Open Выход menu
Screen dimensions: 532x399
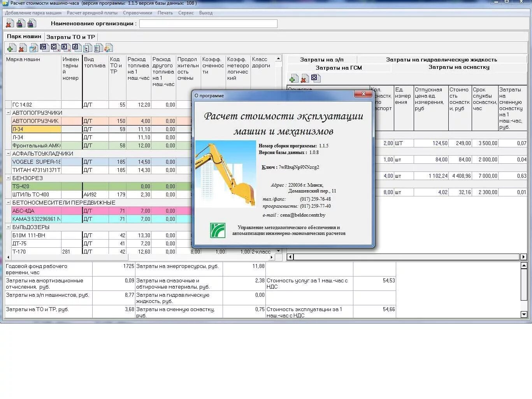coord(206,13)
